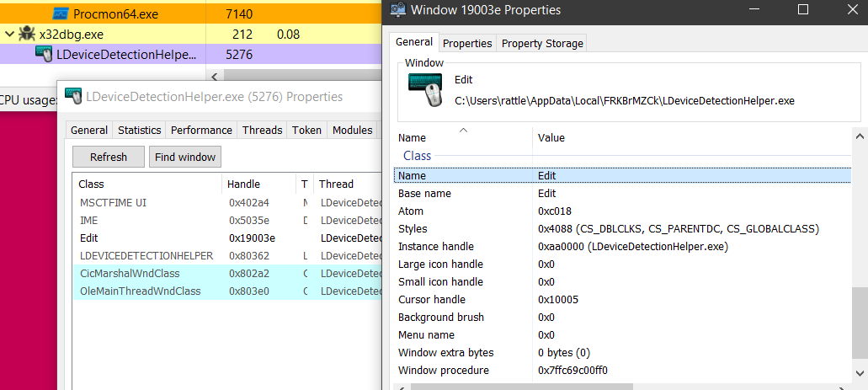The image size is (868, 390).
Task: Select the Cursor handle property row
Action: click(622, 300)
